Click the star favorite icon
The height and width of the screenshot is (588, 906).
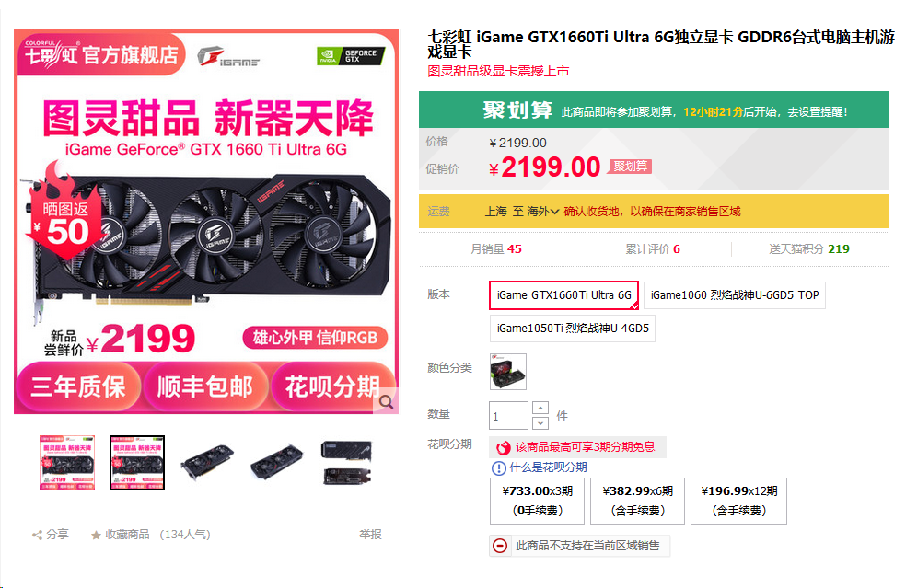pyautogui.click(x=96, y=535)
